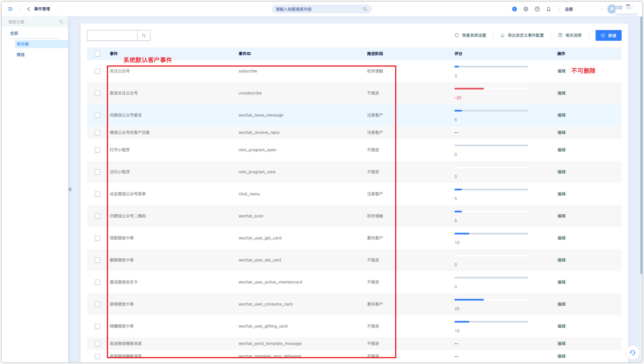
Task: Click 编辑 for wechat_scan event
Action: coord(561,216)
